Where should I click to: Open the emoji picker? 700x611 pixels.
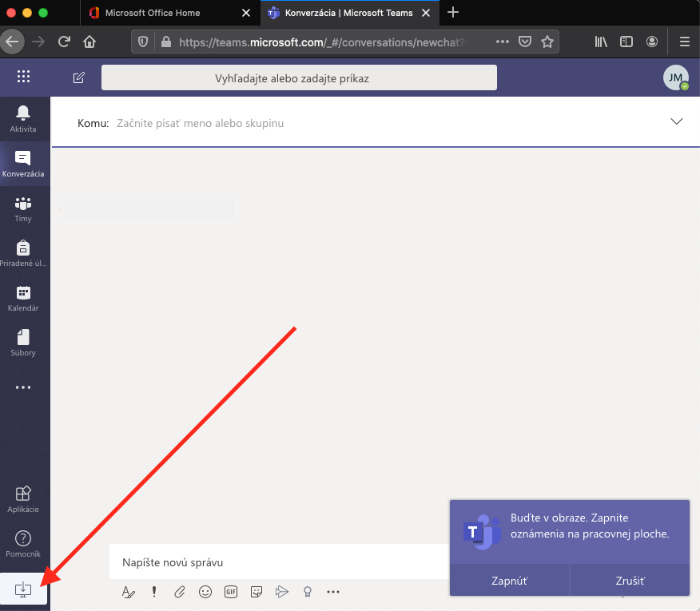point(205,592)
